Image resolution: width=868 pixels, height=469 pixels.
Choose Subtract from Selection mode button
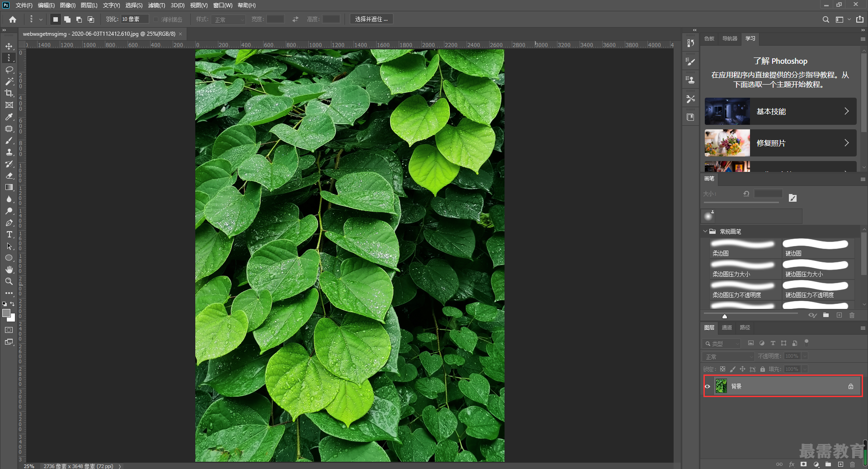79,19
